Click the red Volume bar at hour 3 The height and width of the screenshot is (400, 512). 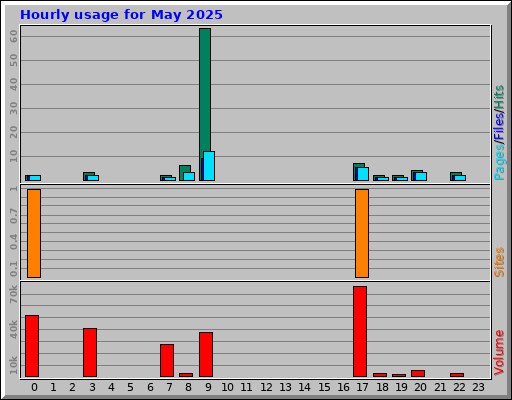[90, 352]
